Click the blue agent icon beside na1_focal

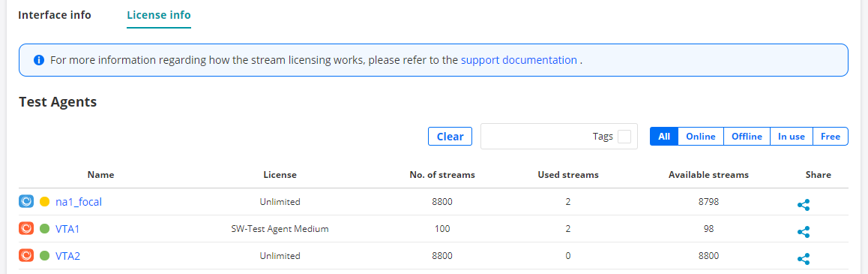26,201
